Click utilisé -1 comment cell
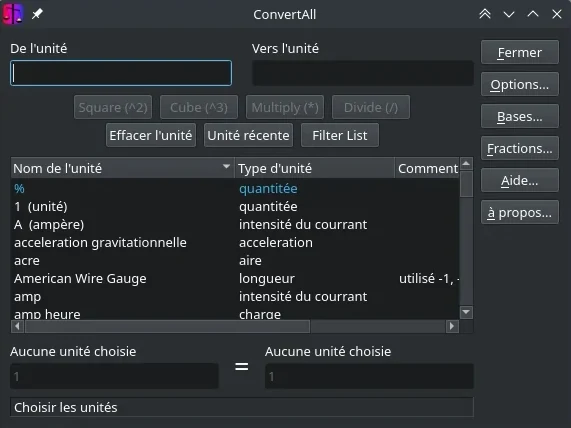This screenshot has height=428, width=571. [x=428, y=279]
